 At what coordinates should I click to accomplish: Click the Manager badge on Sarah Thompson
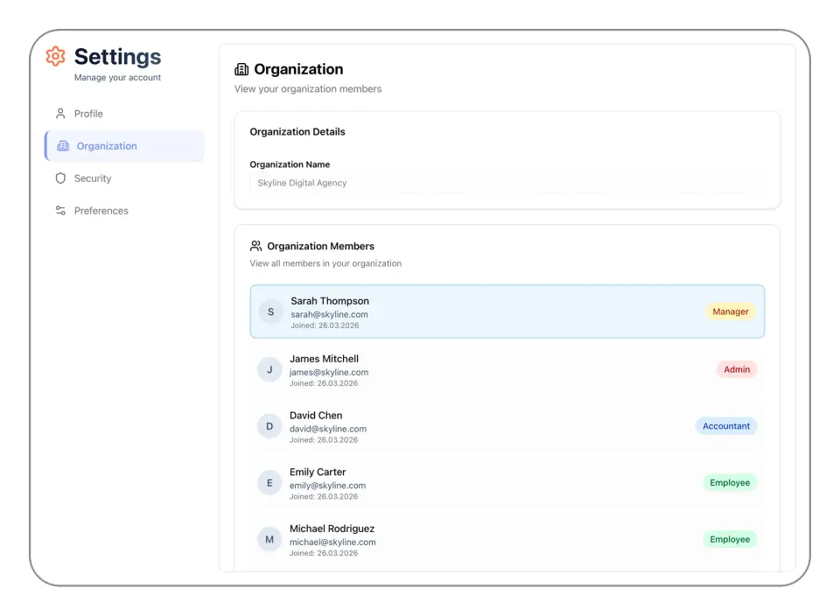(x=730, y=311)
